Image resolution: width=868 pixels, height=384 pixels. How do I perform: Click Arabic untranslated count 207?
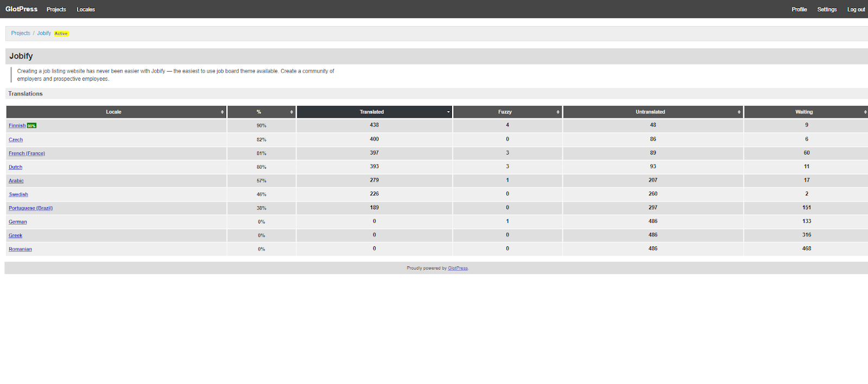(653, 180)
